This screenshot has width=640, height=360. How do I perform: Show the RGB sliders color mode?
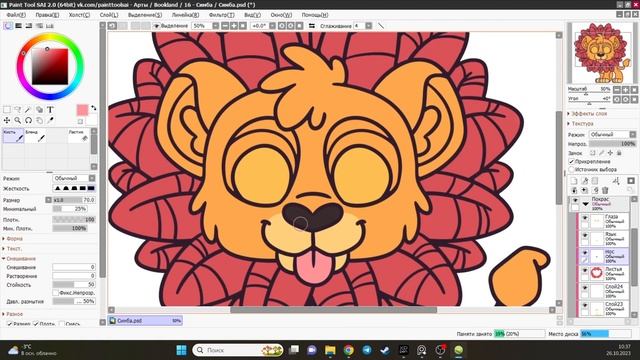pos(18,26)
